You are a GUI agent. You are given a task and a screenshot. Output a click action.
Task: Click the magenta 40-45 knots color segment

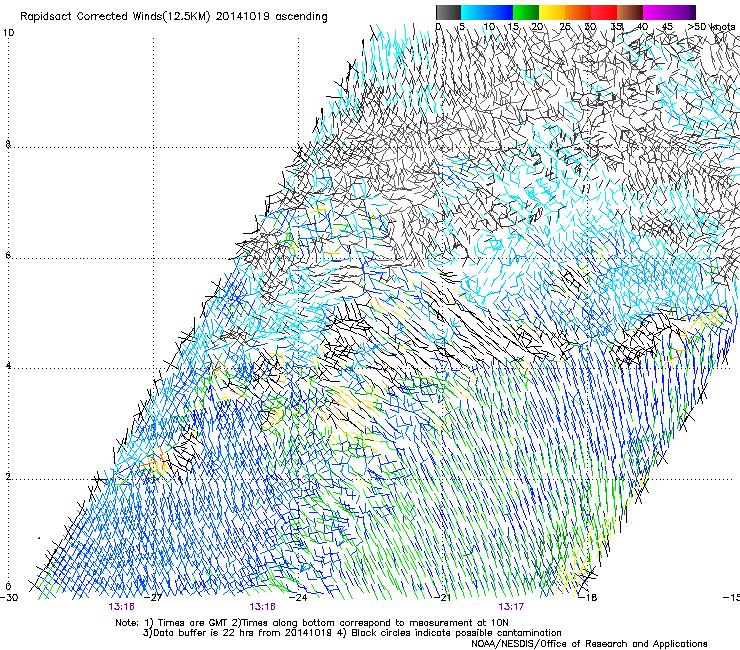(656, 12)
